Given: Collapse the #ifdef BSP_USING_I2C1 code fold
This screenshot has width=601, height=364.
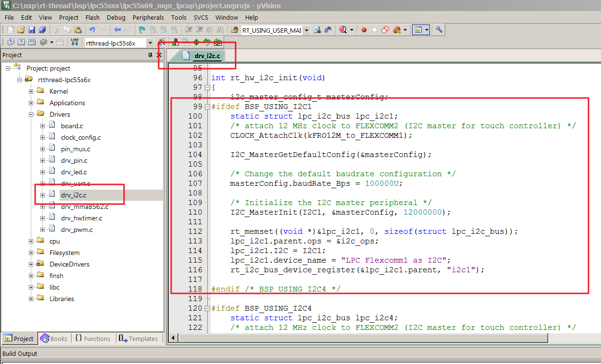Looking at the screenshot, I should (x=207, y=107).
